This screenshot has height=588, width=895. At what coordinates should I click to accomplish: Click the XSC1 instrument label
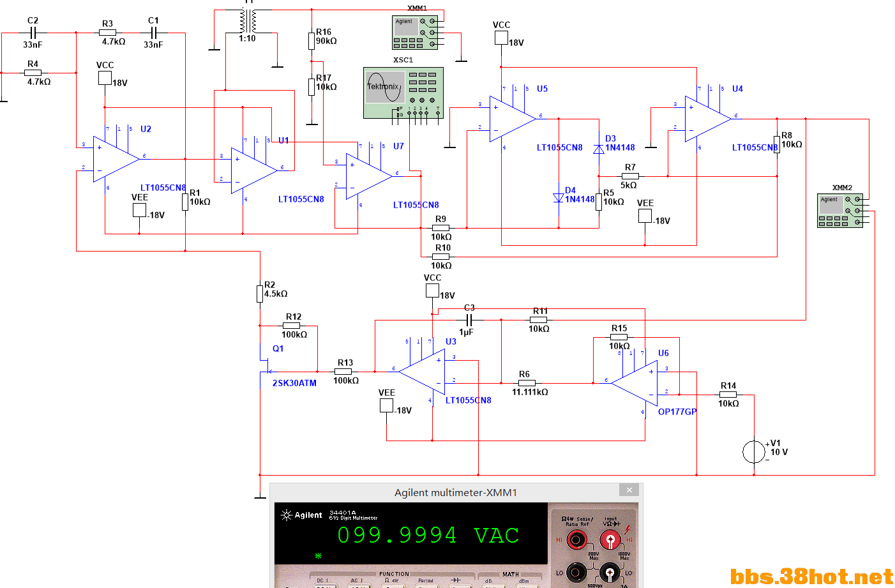(403, 60)
